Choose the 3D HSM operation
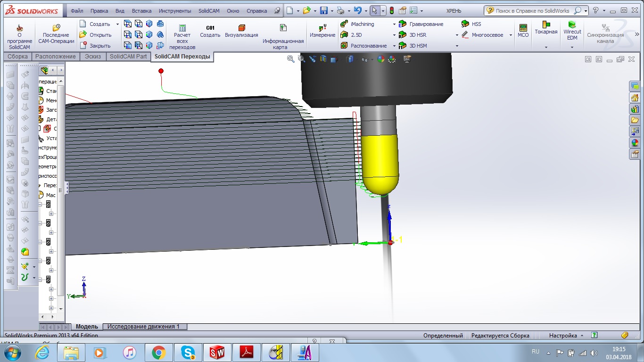The width and height of the screenshot is (644, 362). (x=413, y=46)
